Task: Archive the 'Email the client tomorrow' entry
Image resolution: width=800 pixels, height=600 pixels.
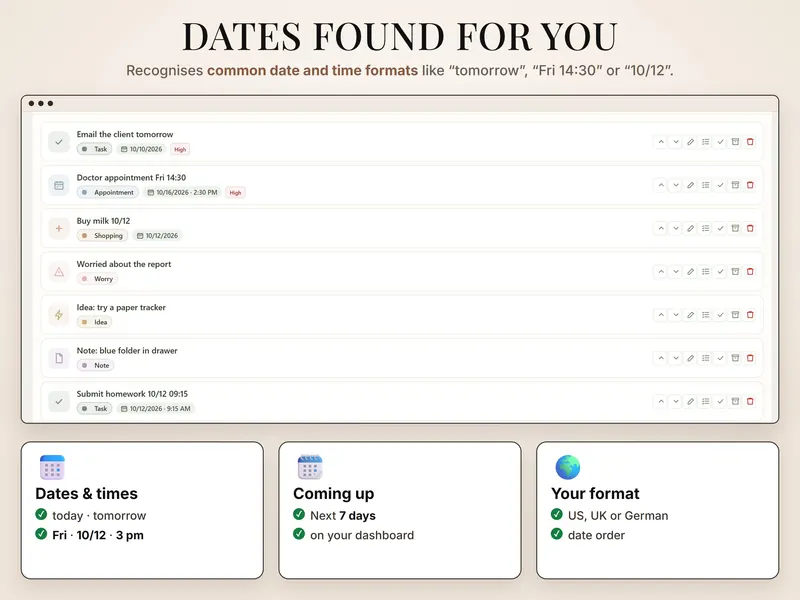Action: (735, 142)
